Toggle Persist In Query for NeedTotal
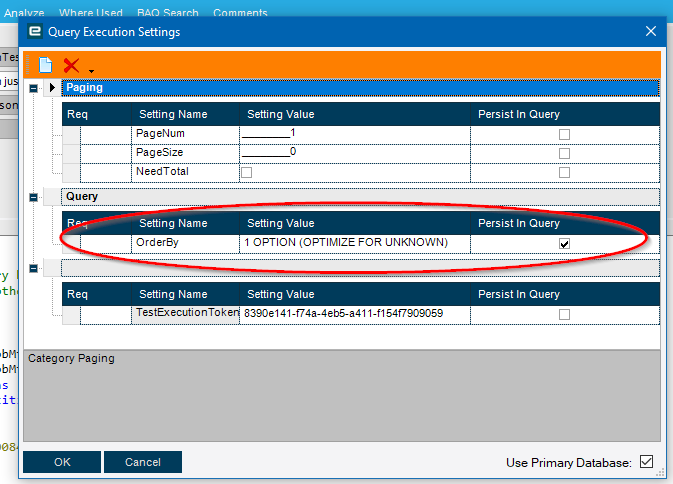 pos(564,172)
